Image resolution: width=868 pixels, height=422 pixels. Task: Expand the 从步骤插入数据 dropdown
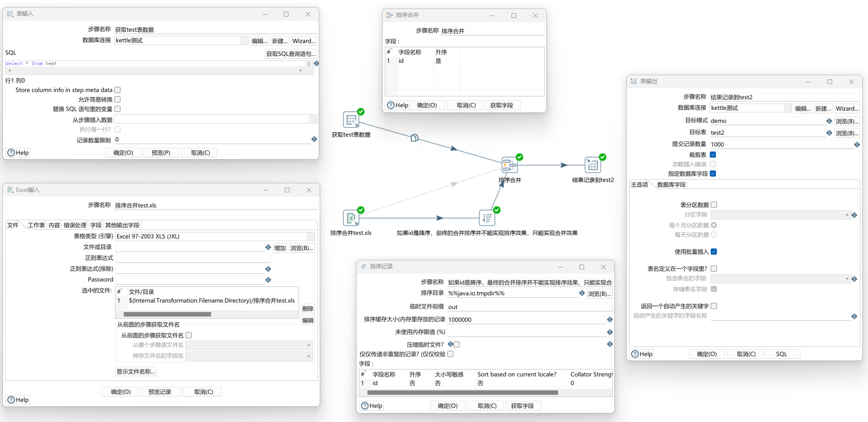313,120
